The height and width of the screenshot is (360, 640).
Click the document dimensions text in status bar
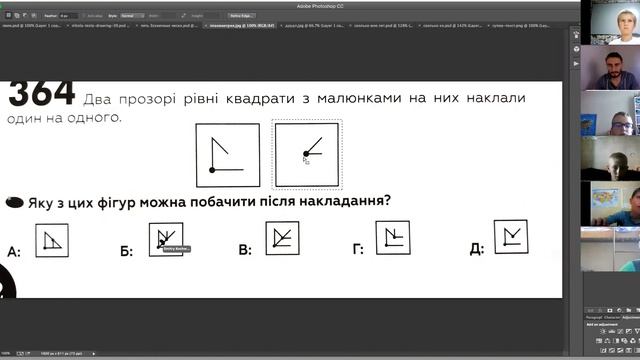coord(61,353)
